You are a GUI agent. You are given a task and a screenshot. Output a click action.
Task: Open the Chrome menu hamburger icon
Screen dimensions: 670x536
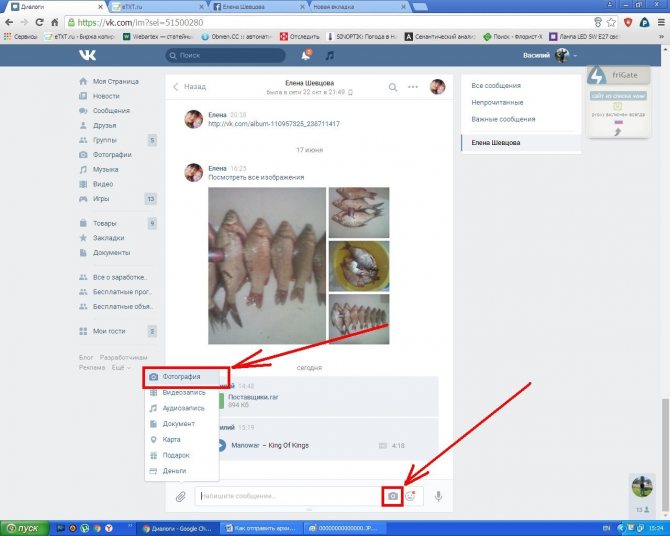tap(661, 22)
